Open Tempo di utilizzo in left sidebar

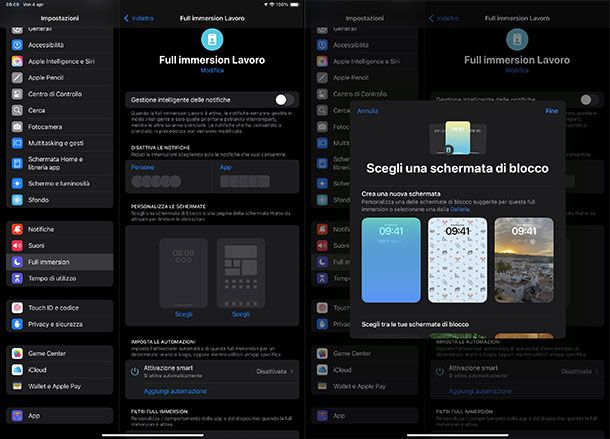pyautogui.click(x=60, y=278)
